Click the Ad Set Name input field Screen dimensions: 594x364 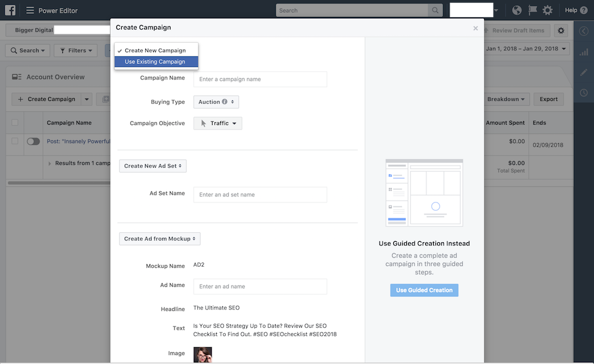point(260,195)
